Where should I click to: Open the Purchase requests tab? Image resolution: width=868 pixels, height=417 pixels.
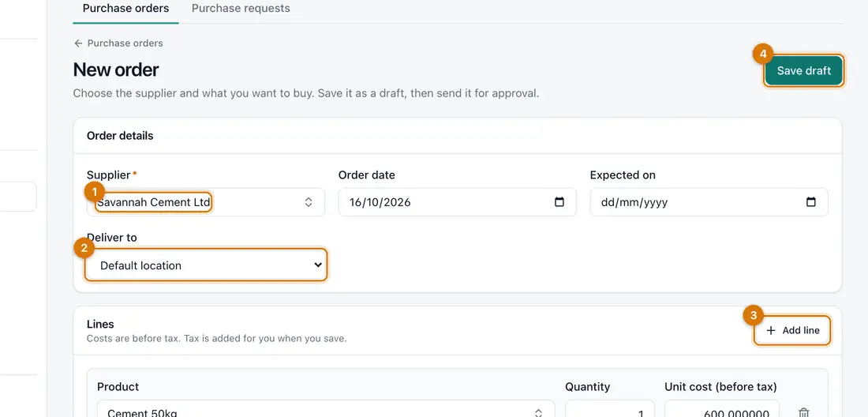[240, 9]
